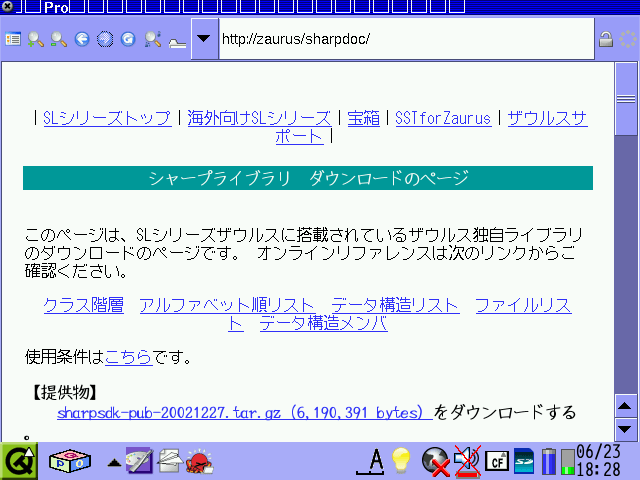This screenshot has height=480, width=640.
Task: Toggle the muted speaker volume icon
Action: tap(467, 462)
